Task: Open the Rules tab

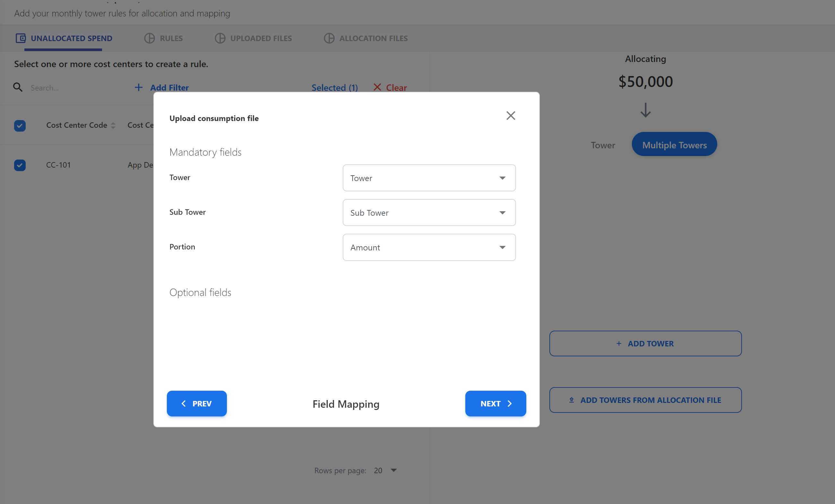Action: (x=171, y=38)
